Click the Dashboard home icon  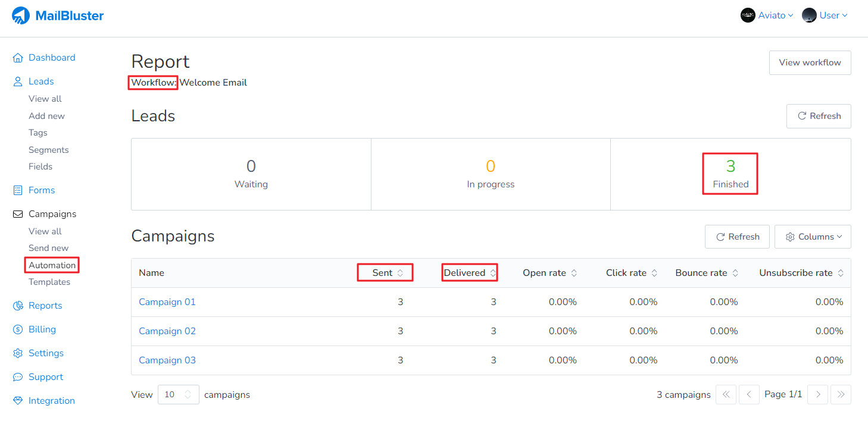point(18,58)
